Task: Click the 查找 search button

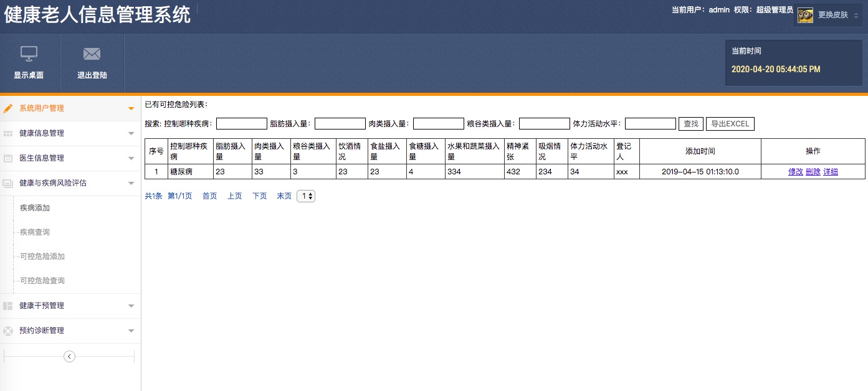Action: tap(691, 124)
